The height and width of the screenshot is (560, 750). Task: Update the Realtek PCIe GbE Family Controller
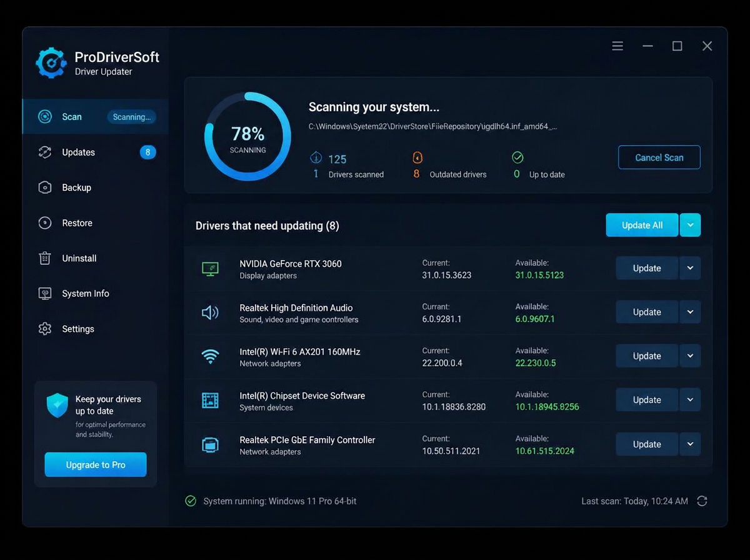coord(647,444)
